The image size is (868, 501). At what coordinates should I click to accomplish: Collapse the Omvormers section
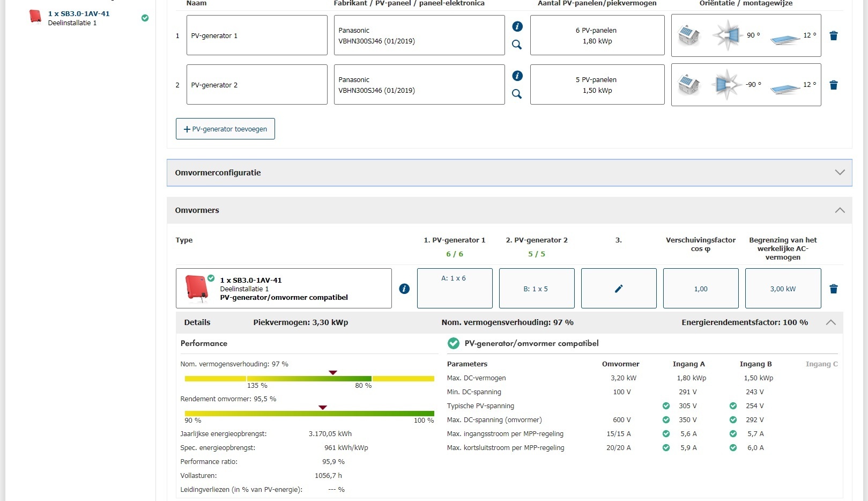coord(840,210)
